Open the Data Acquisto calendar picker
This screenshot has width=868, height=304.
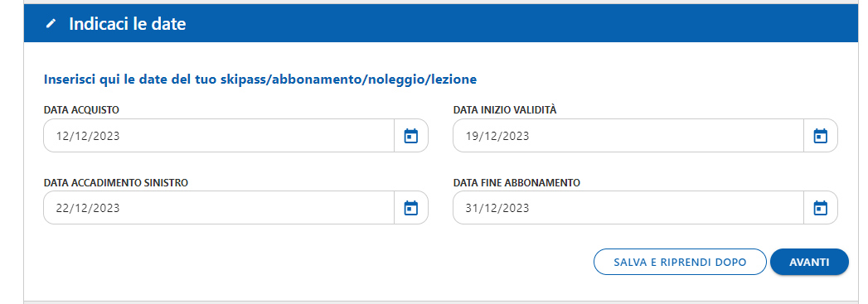point(410,135)
